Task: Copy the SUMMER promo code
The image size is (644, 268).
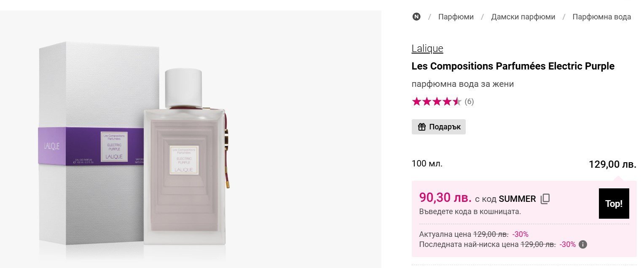Action: pos(545,199)
